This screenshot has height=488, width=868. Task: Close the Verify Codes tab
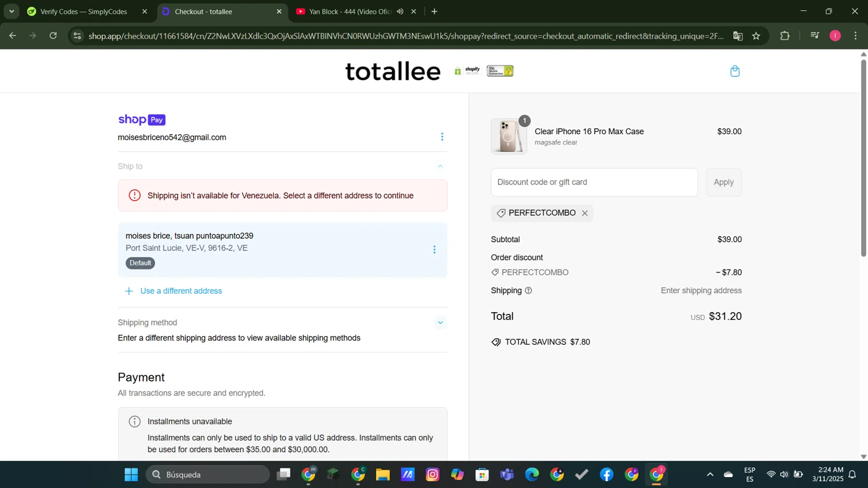pos(145,12)
